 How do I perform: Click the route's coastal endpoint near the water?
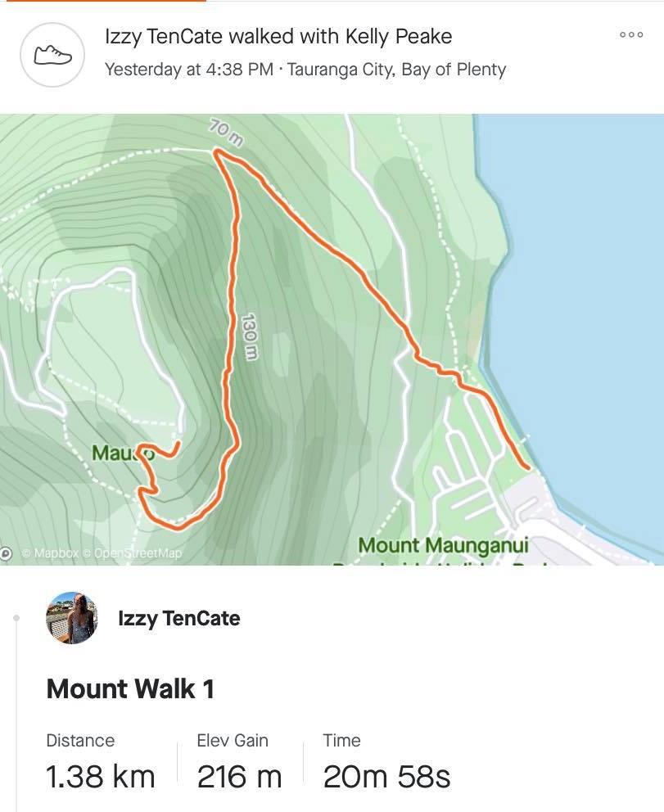point(528,467)
